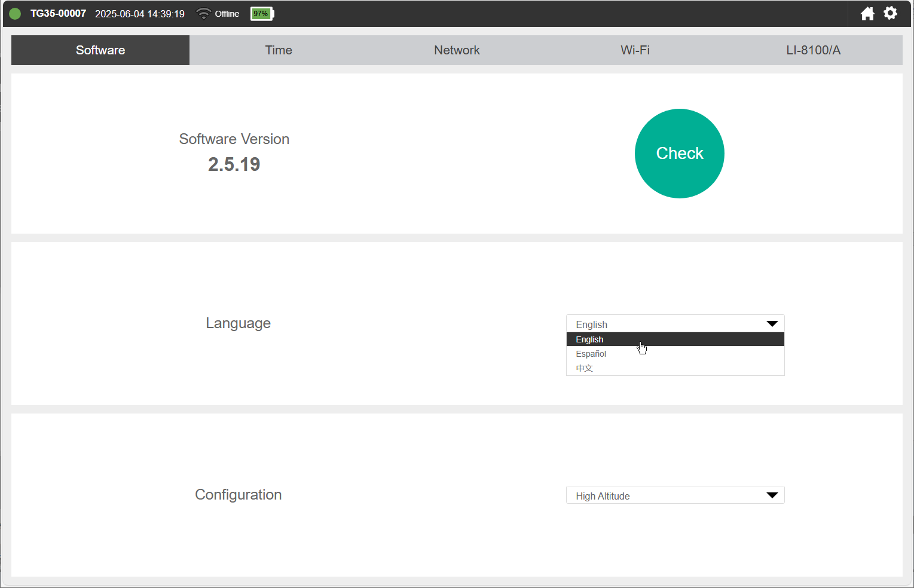Click the green status indicator dot
914x588 pixels.
pyautogui.click(x=16, y=14)
